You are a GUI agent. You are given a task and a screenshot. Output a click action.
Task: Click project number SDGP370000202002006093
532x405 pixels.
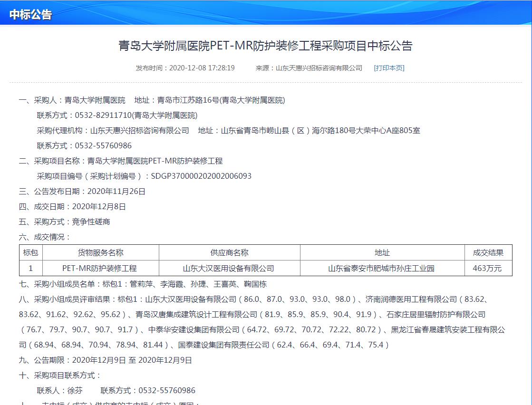tap(201, 176)
